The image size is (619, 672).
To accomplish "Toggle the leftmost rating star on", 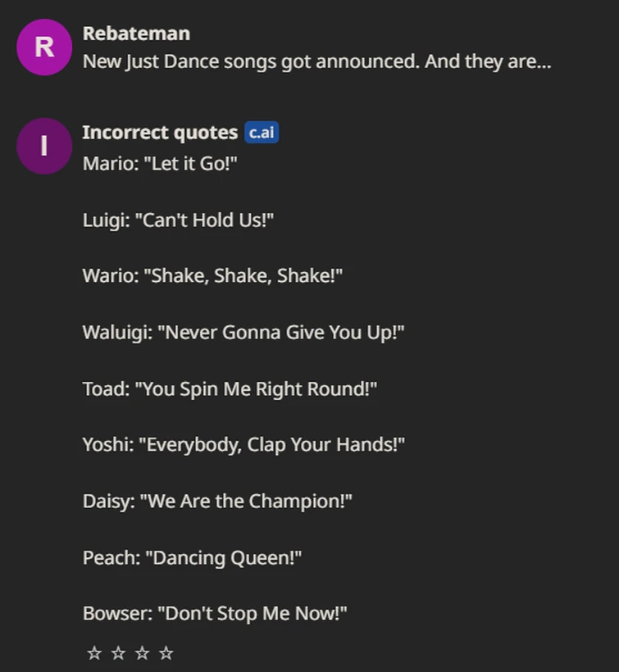I will pos(94,652).
